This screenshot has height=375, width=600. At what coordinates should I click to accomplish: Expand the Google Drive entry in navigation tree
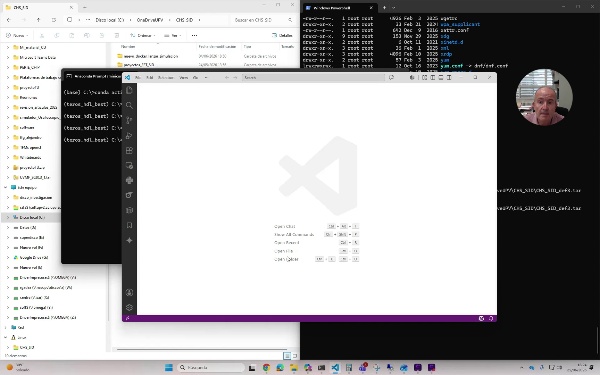8,258
